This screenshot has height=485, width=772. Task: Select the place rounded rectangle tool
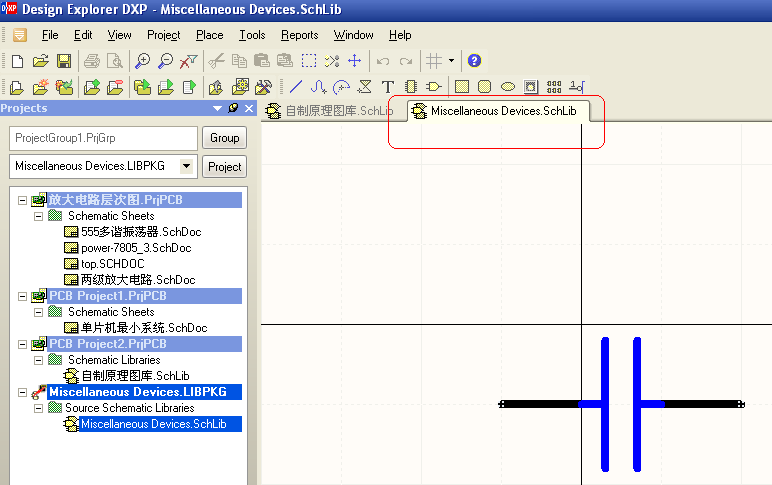[x=485, y=87]
